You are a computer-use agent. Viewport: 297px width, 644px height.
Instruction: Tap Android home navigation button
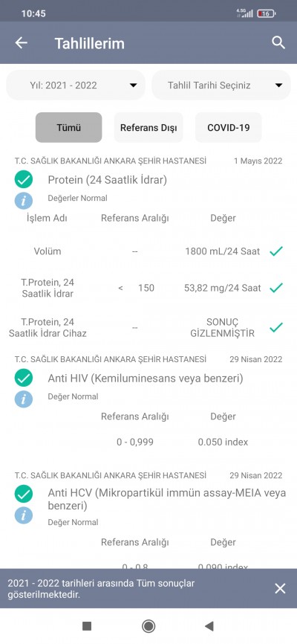148,626
